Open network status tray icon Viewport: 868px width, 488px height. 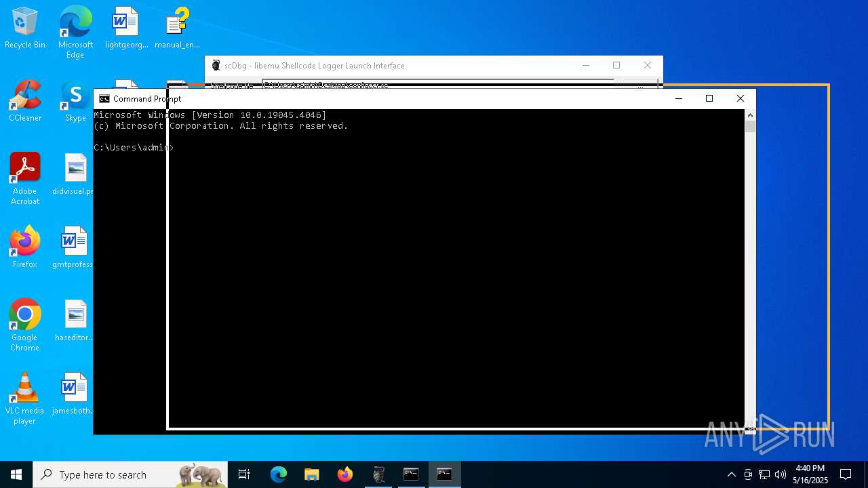[764, 474]
